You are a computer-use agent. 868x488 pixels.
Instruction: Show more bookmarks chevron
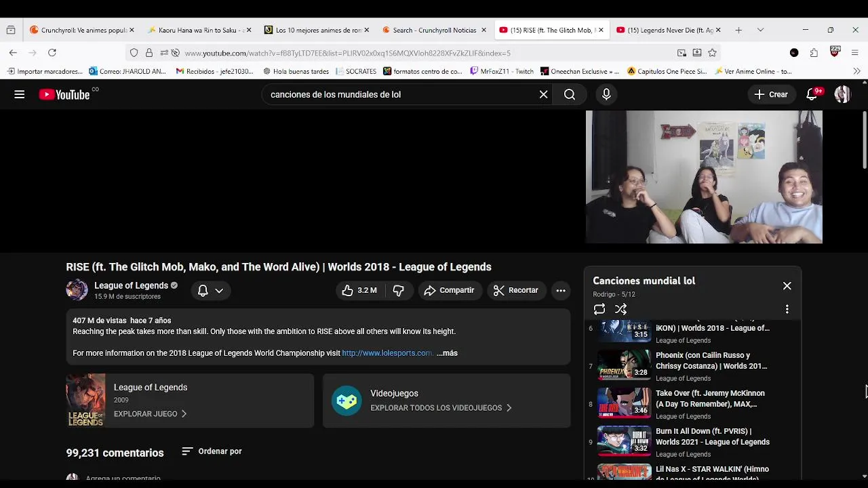856,71
